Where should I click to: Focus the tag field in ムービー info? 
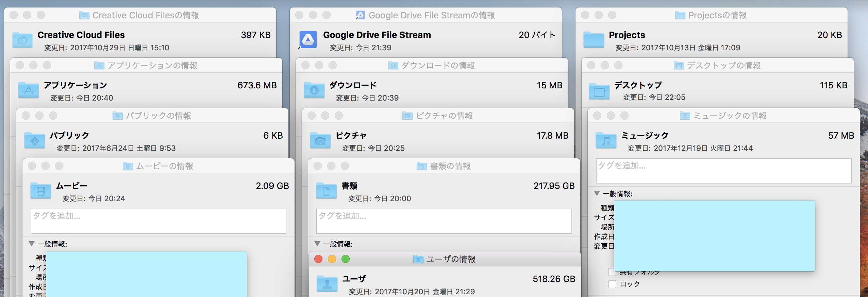[158, 221]
